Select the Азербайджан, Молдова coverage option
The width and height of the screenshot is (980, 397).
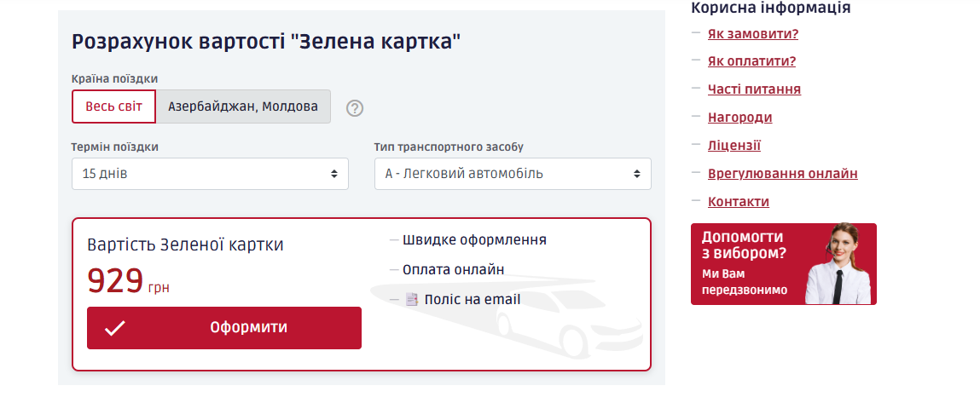pos(243,106)
